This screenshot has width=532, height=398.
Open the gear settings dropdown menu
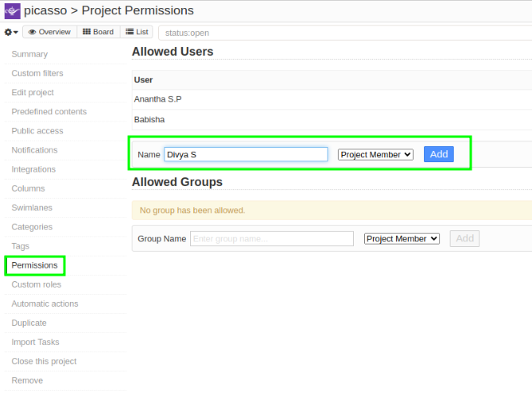[x=11, y=33]
